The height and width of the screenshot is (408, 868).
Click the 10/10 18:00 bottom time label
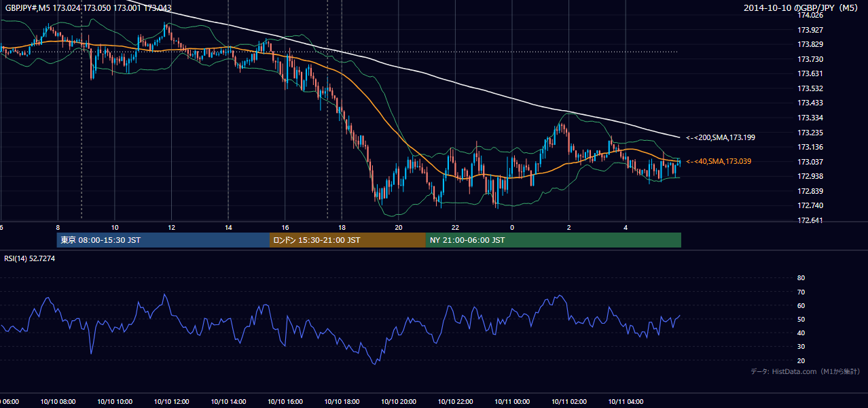[342, 402]
